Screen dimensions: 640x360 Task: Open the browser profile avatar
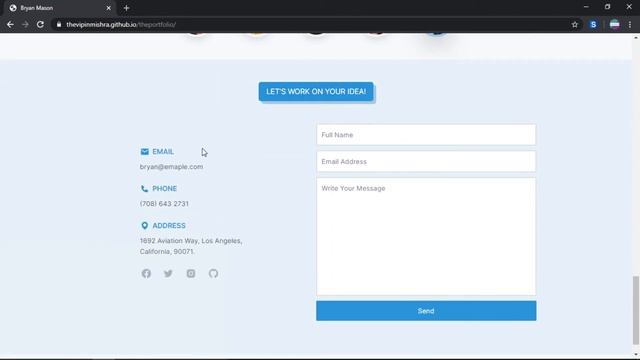click(x=614, y=24)
